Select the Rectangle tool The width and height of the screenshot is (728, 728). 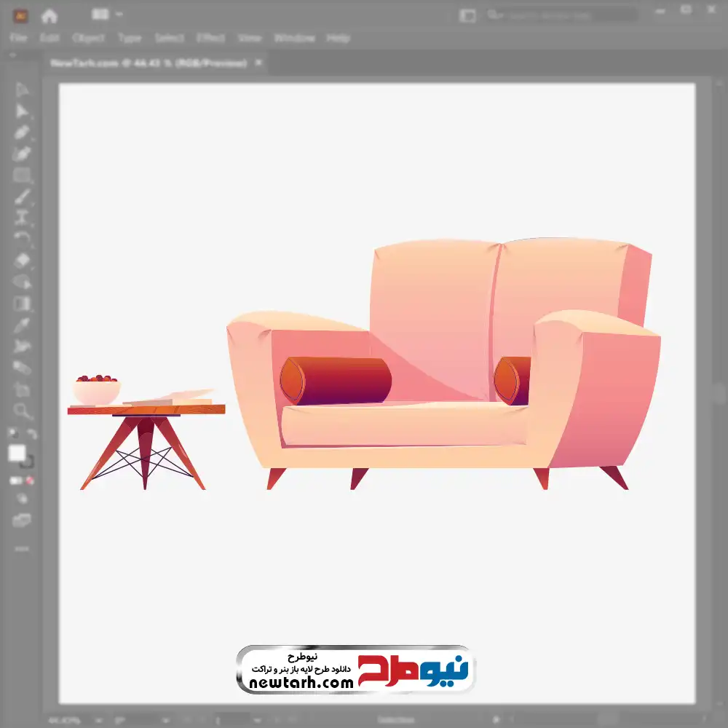(22, 175)
